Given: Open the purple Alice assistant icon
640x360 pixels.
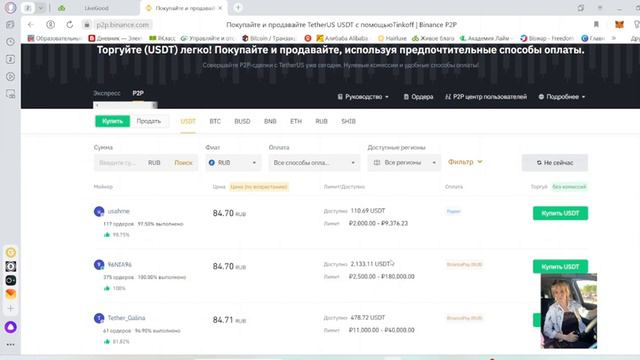Looking at the screenshot, I should coord(11,327).
